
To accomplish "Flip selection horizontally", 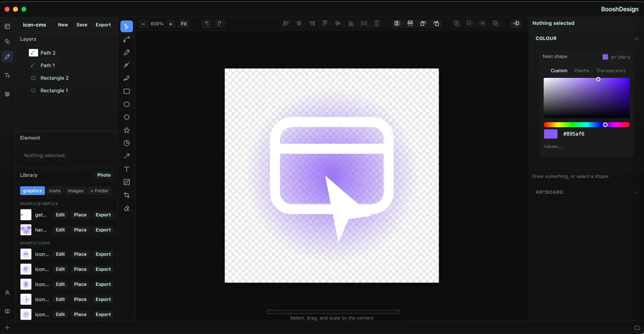I will [x=397, y=23].
